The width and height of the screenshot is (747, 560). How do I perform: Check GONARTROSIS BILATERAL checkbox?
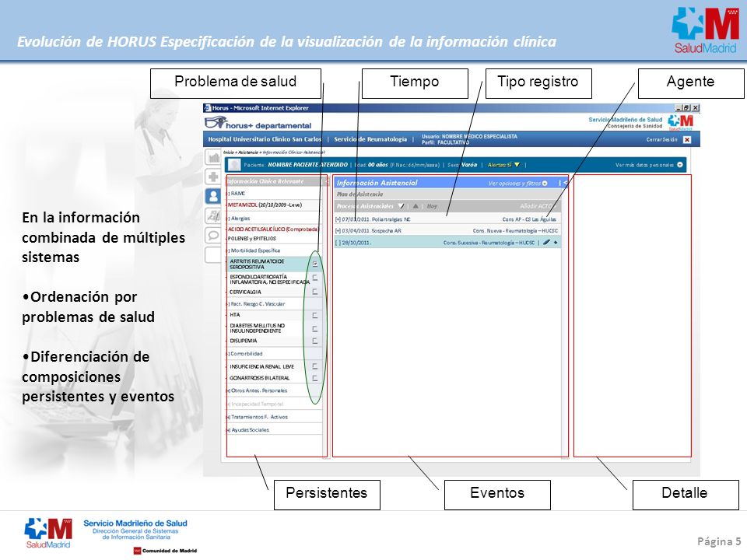315,378
